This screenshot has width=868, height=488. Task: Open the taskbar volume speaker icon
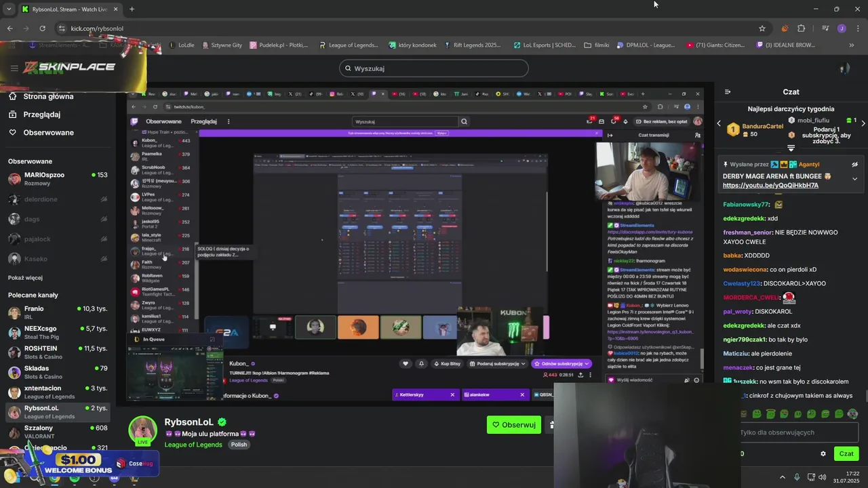tap(823, 477)
